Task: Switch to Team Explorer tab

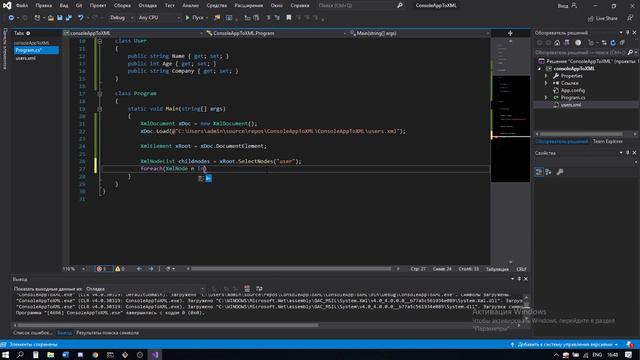Action: 607,141
